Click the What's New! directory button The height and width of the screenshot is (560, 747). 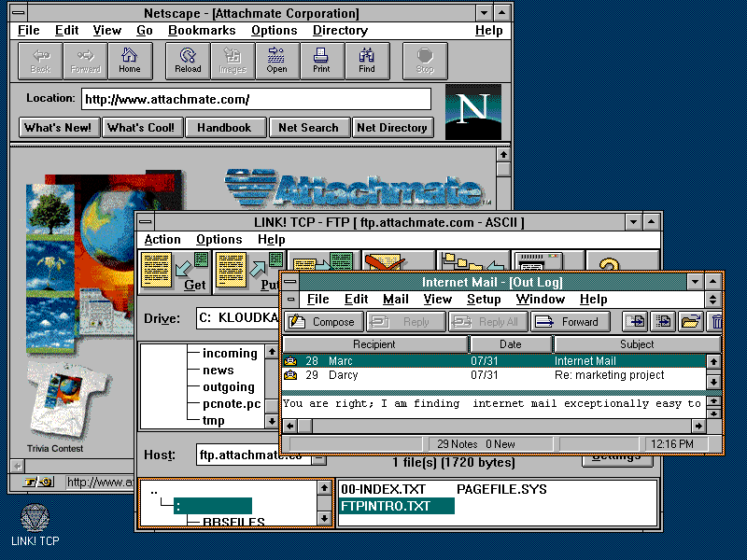pos(58,128)
